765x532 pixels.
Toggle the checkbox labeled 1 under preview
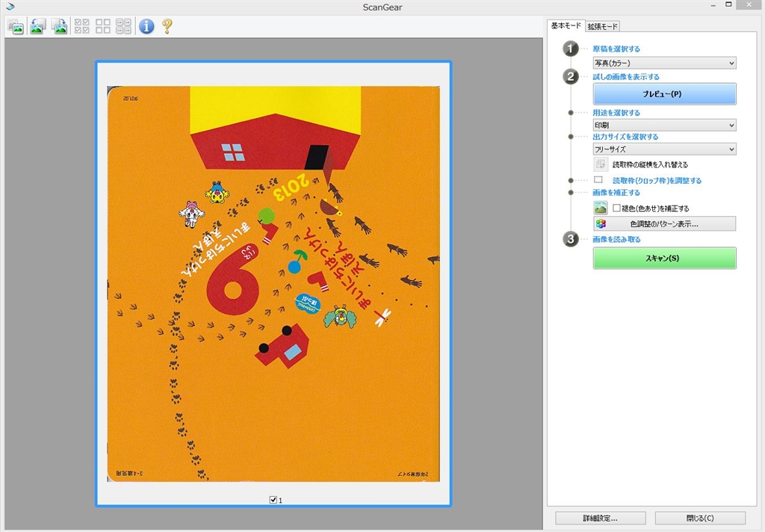[273, 500]
